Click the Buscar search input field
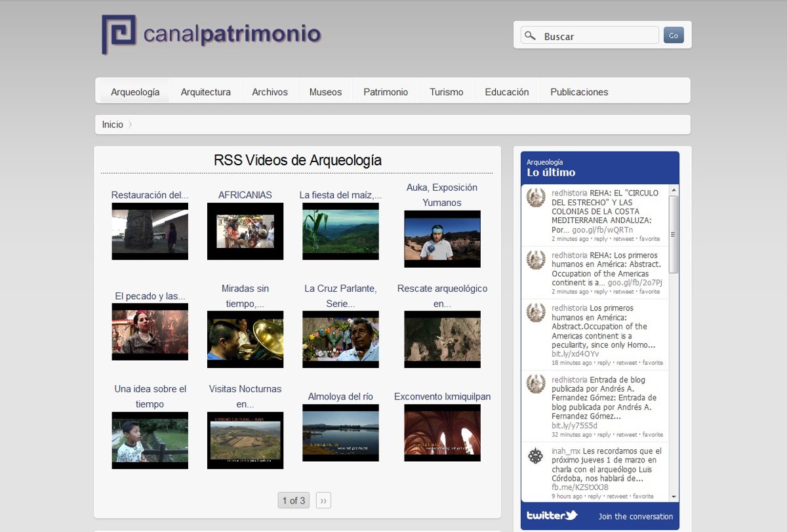Image resolution: width=787 pixels, height=532 pixels. (x=598, y=36)
